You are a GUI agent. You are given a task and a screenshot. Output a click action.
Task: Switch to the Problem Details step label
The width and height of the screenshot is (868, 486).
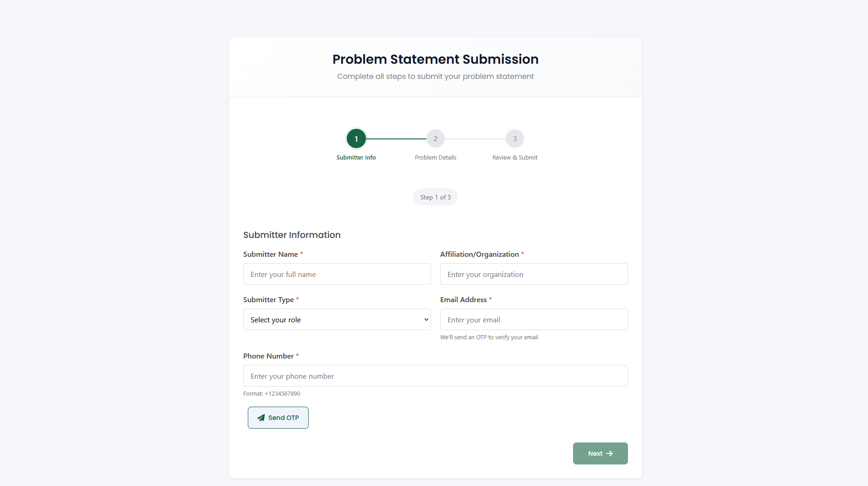435,157
